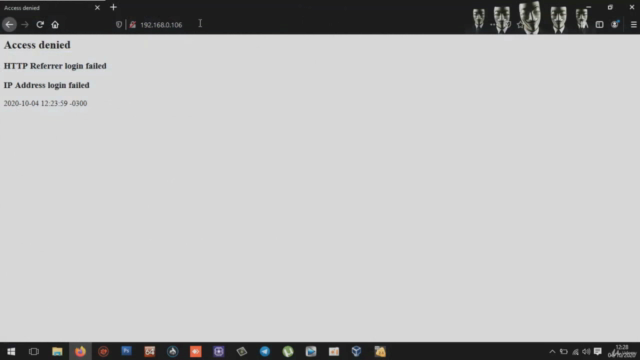Click the battery tray icon
640x360 pixels.
pyautogui.click(x=564, y=351)
